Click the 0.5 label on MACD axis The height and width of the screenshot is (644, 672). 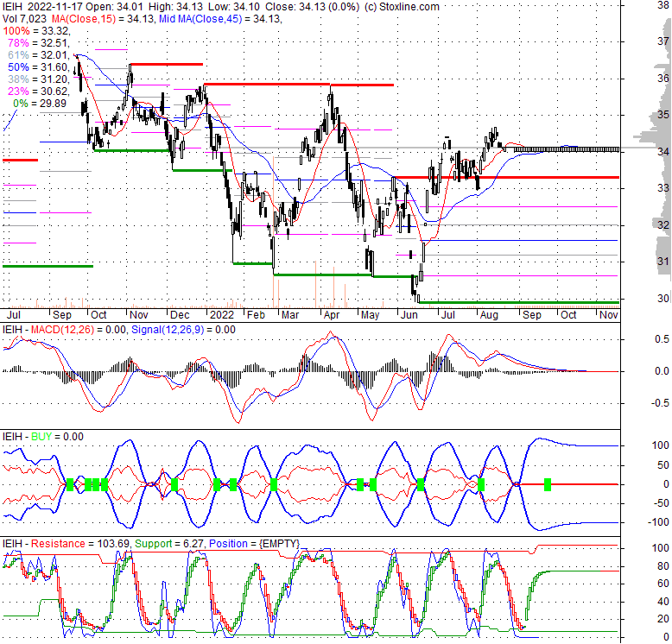pyautogui.click(x=662, y=339)
